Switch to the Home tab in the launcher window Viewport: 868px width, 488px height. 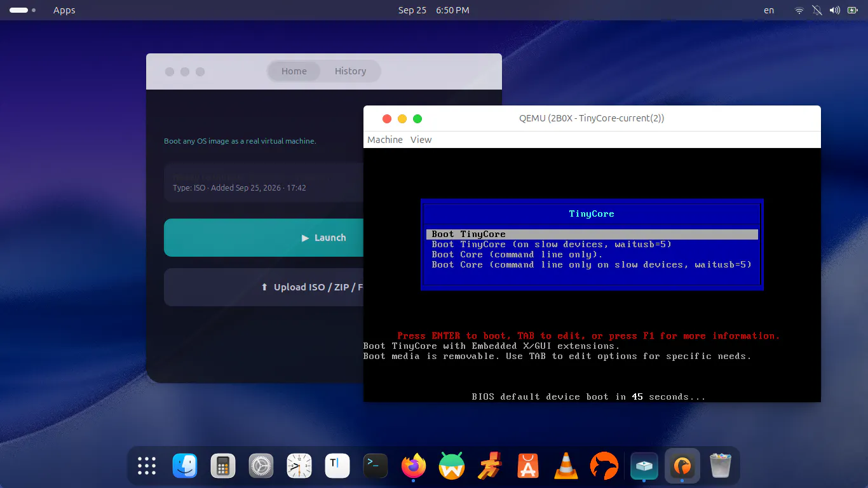click(x=294, y=71)
